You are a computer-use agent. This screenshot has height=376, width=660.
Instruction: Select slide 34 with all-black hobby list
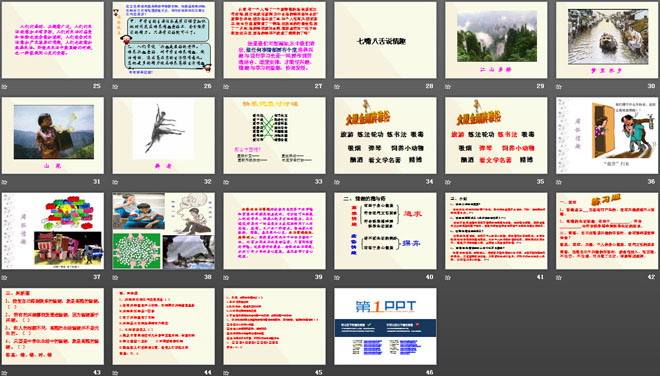[x=385, y=136]
